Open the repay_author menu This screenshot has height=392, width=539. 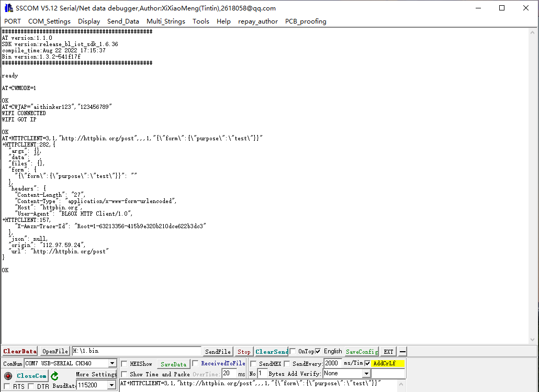pyautogui.click(x=258, y=21)
